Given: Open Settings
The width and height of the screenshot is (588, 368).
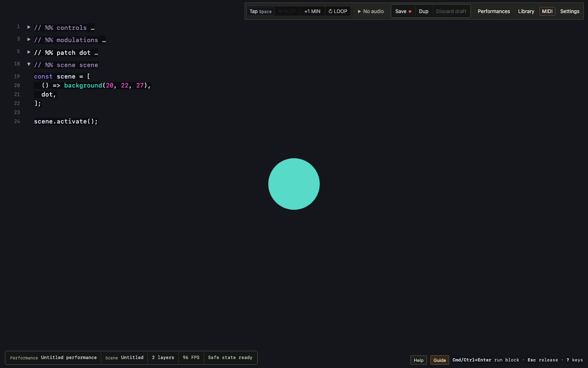Looking at the screenshot, I should [x=570, y=11].
